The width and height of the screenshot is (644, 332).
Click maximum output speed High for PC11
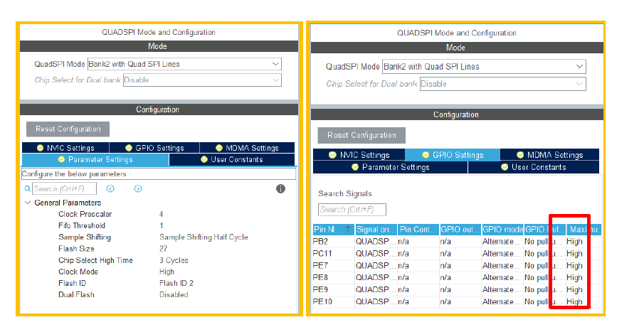pos(584,254)
